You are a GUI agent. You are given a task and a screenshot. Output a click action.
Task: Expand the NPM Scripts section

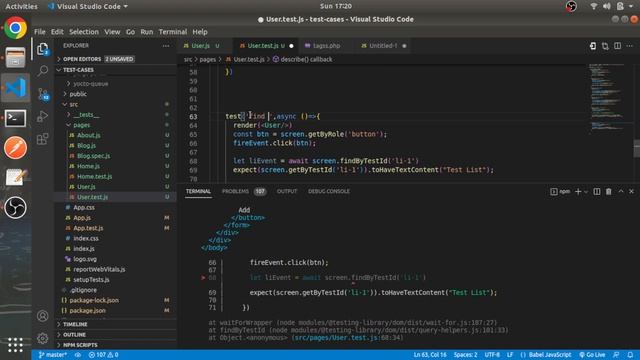click(80, 345)
